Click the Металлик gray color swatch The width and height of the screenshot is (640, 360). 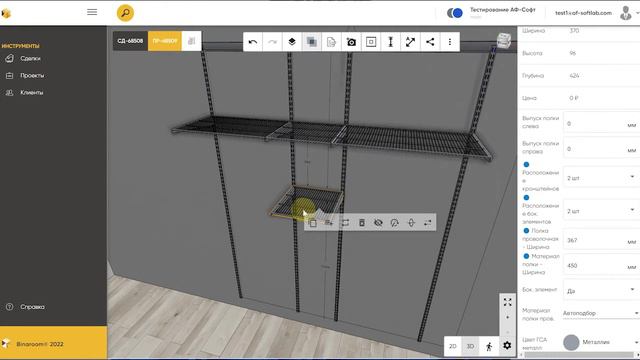(x=571, y=342)
